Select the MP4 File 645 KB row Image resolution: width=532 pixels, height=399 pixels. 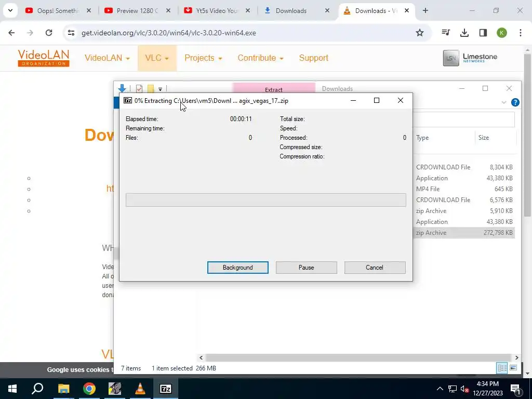pyautogui.click(x=464, y=189)
